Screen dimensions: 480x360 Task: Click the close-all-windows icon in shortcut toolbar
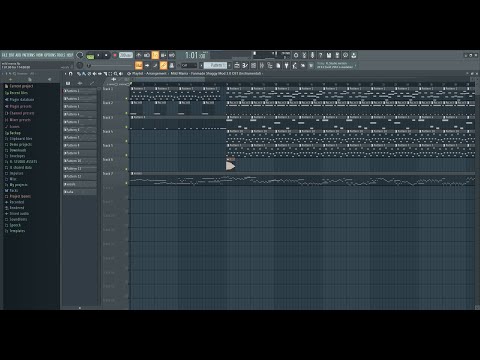(x=303, y=65)
